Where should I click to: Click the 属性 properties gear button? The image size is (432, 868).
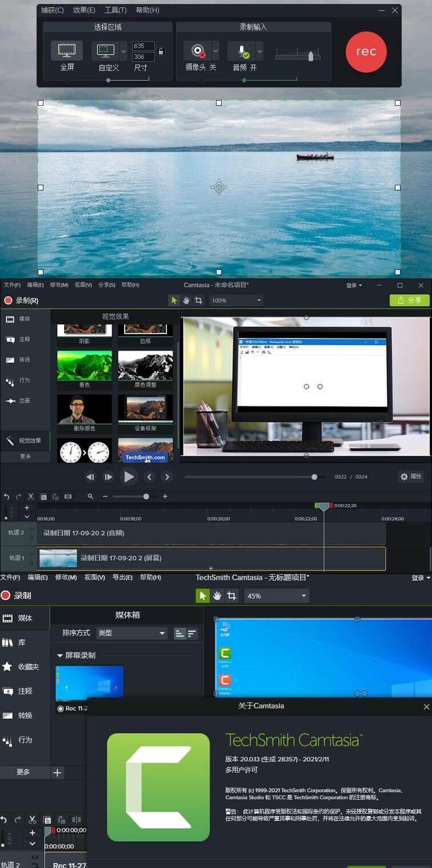pyautogui.click(x=411, y=476)
